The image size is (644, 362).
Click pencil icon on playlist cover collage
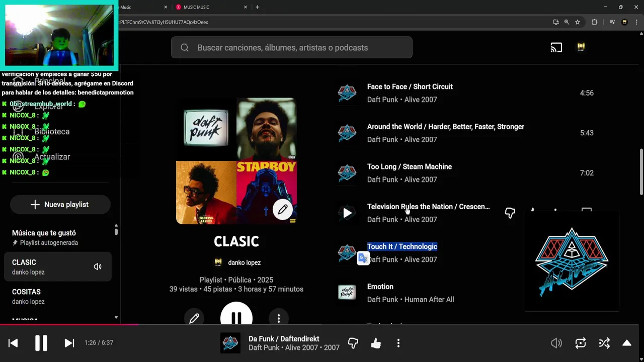click(x=283, y=209)
